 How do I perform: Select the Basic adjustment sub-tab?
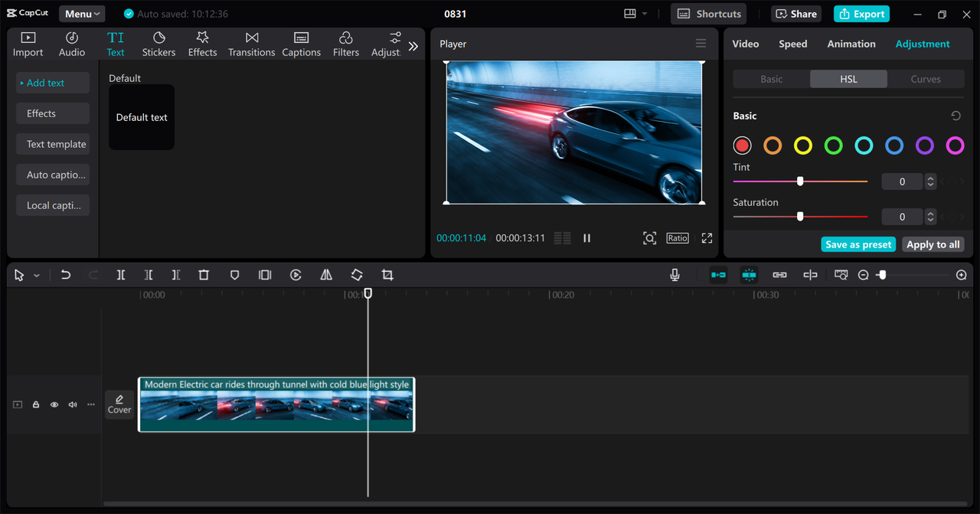[772, 79]
